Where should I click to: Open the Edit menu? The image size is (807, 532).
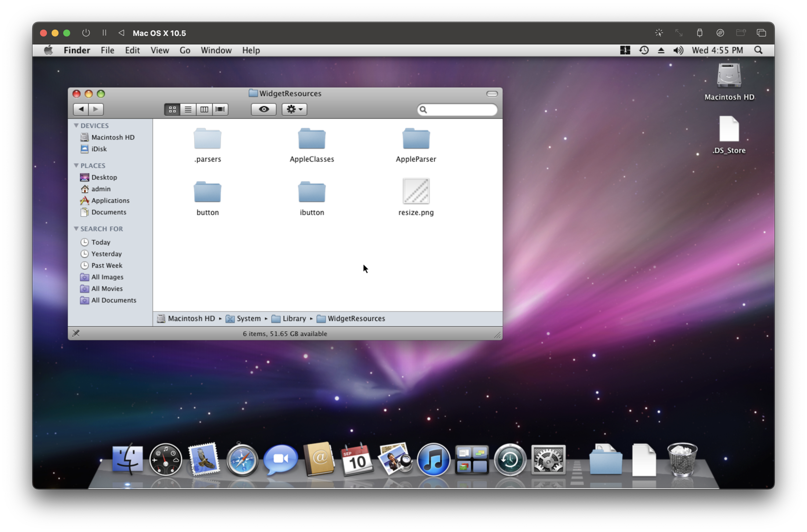(132, 50)
